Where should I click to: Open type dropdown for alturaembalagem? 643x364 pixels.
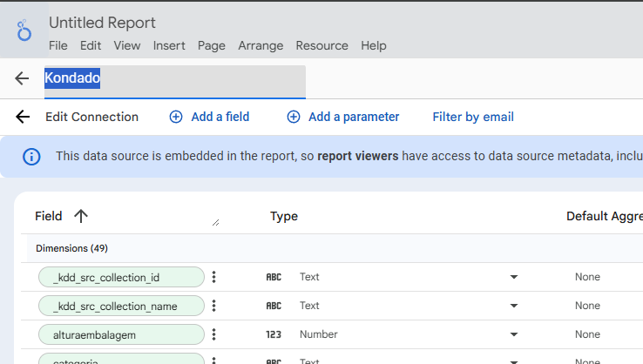coord(514,334)
